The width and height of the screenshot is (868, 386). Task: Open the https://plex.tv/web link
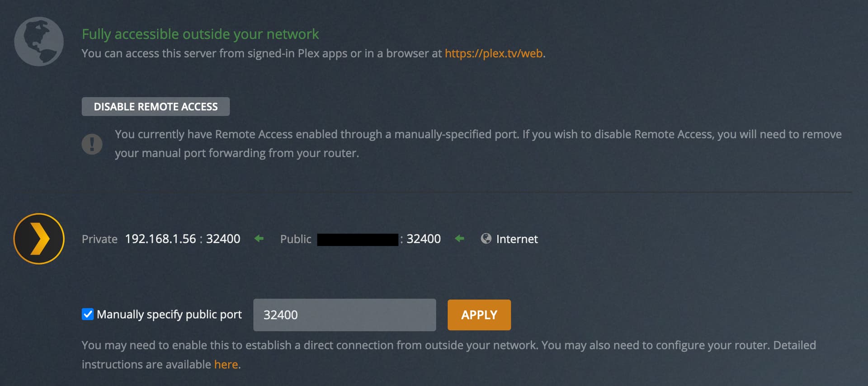[494, 53]
